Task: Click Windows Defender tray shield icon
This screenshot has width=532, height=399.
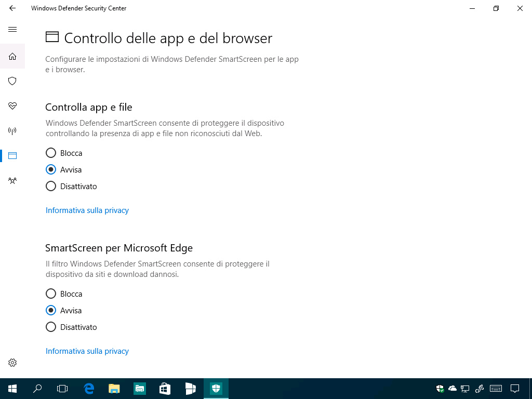Action: click(440, 389)
